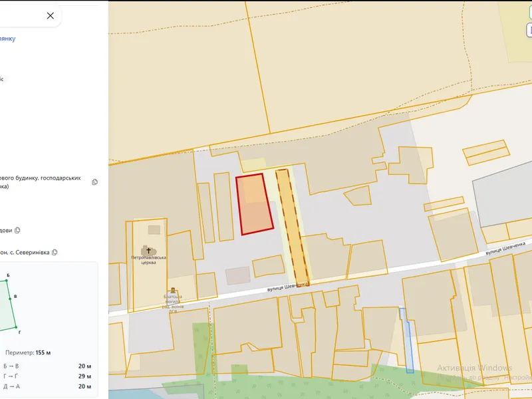The image size is (532, 399).
Task: Click the '29 м' length value
Action: point(84,376)
